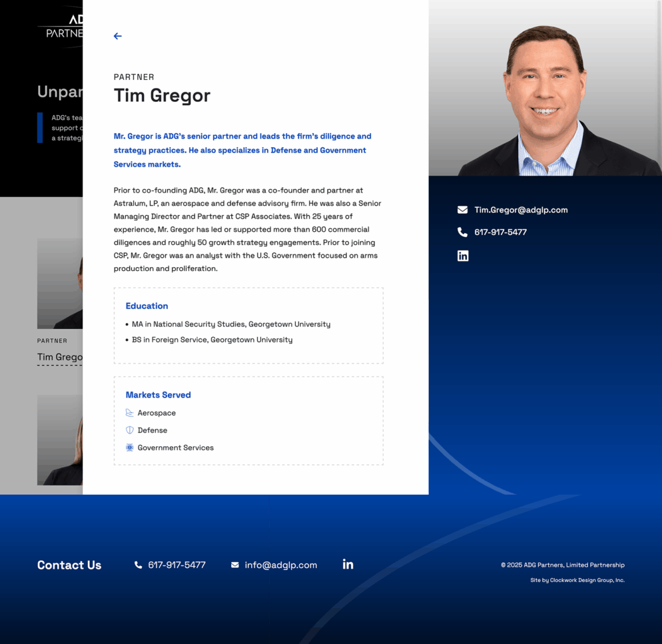Click the 2025 ADG Partners copyright text

pos(563,565)
